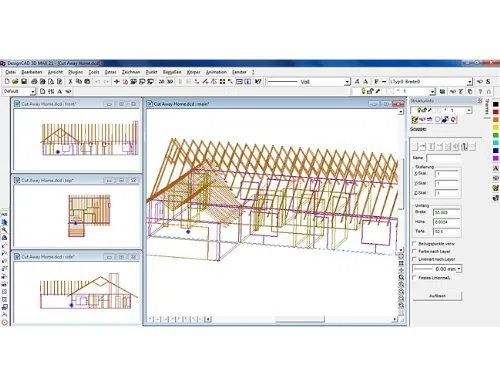Open the Default dropdown in second toolbar
The image size is (500, 385).
pos(33,91)
